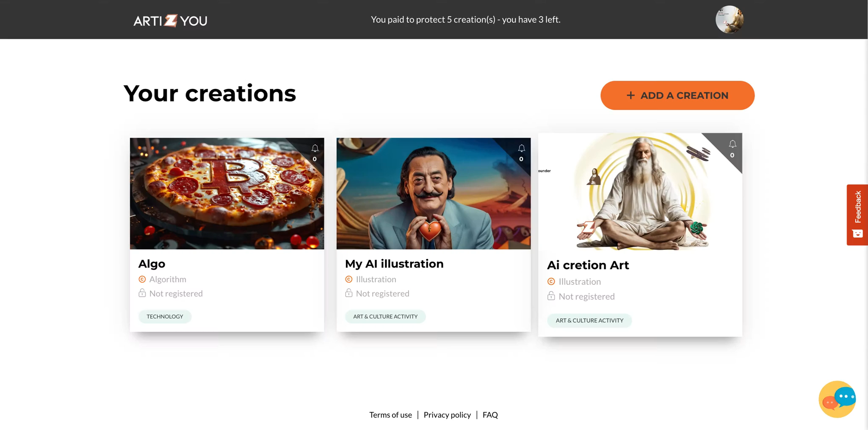Open the Terms of use link
This screenshot has height=430, width=868.
[x=390, y=415]
